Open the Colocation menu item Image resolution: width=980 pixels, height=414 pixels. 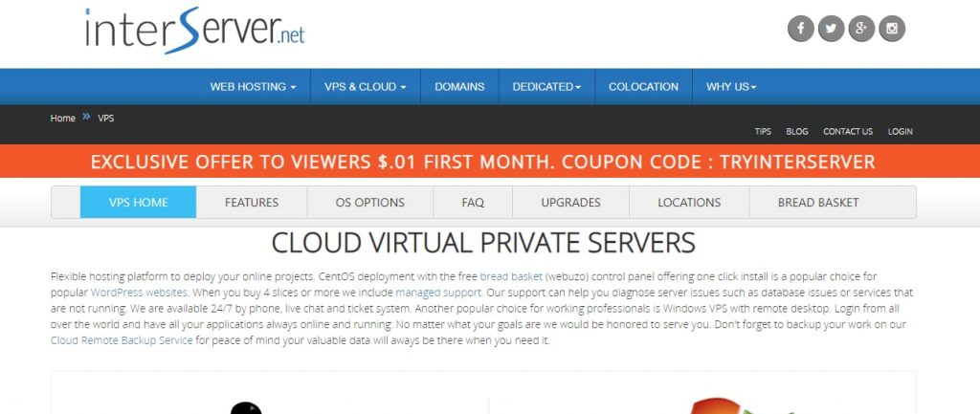643,87
